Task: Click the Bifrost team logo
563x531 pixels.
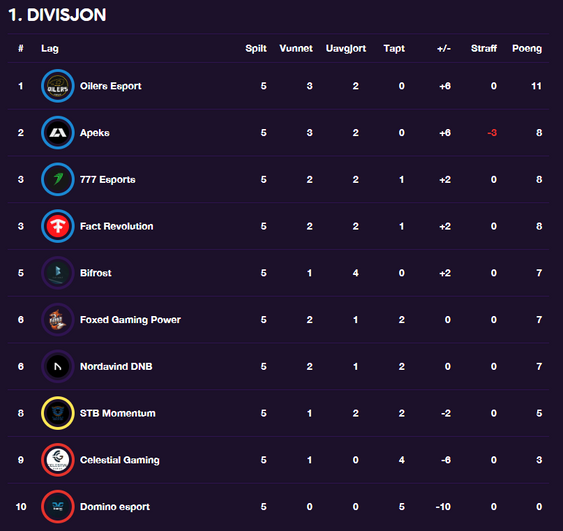Action: click(57, 273)
